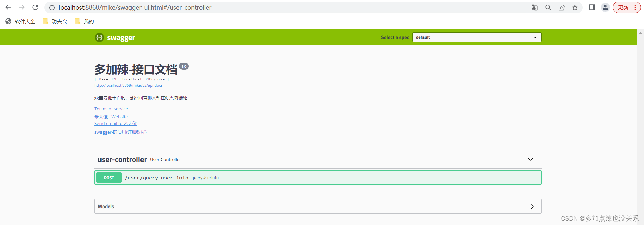This screenshot has width=644, height=225.
Task: Open the api-docs URL link
Action: click(128, 85)
